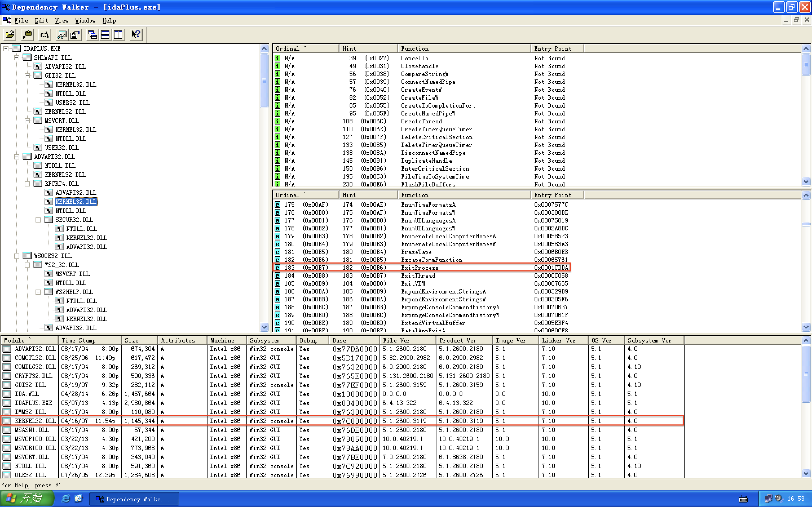Click the Copy clipboard toolbar icon

click(27, 35)
